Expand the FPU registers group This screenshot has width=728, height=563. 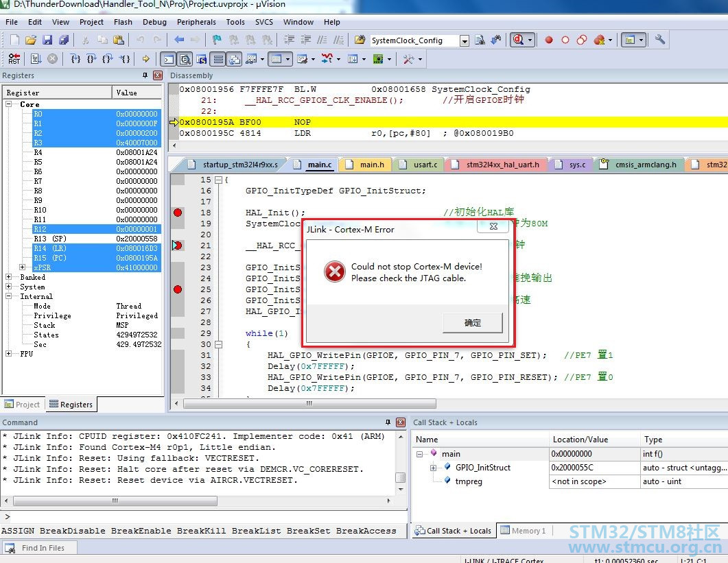point(8,353)
